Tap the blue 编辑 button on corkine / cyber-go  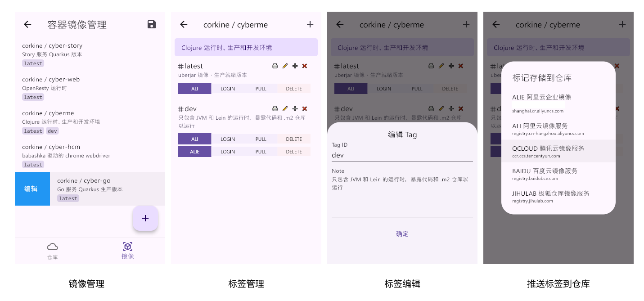pyautogui.click(x=32, y=189)
